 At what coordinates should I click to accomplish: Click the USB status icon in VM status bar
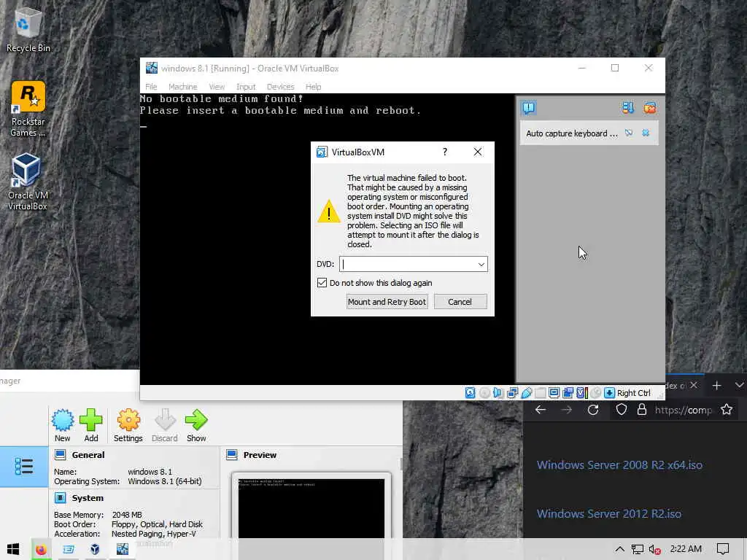[x=527, y=393]
